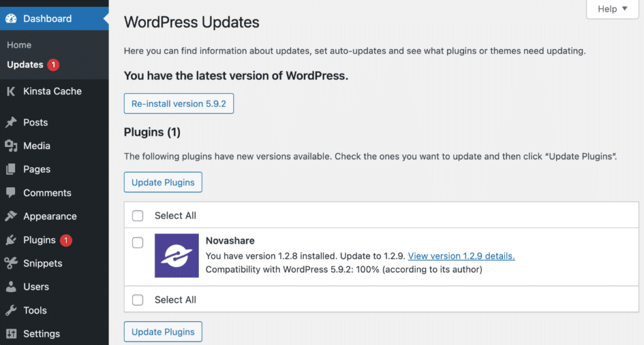Click the Novashare plugin name
644x345 pixels.
(x=230, y=241)
